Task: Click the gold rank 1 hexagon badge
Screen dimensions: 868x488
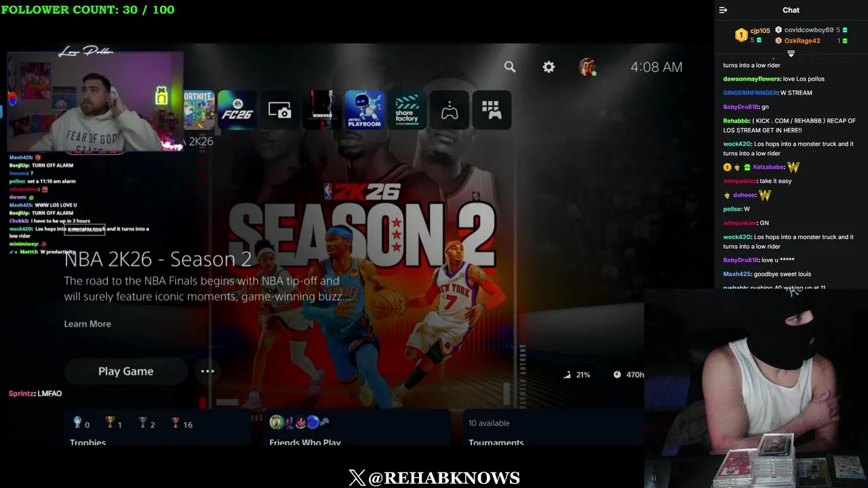Action: (x=741, y=35)
